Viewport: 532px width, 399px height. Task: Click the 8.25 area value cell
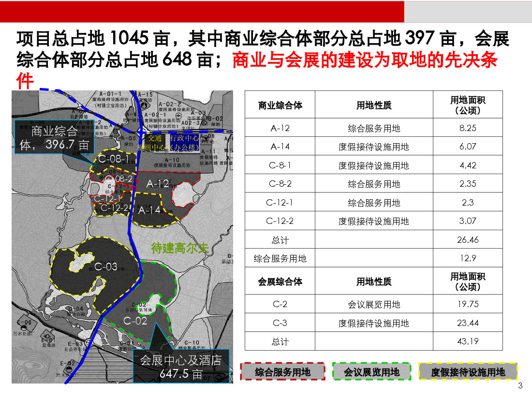tap(468, 128)
